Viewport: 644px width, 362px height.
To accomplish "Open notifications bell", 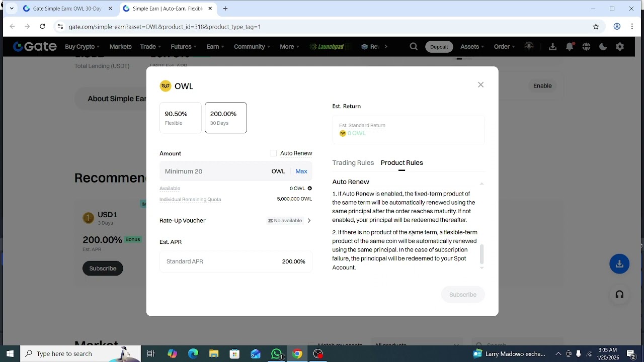I will click(x=570, y=47).
